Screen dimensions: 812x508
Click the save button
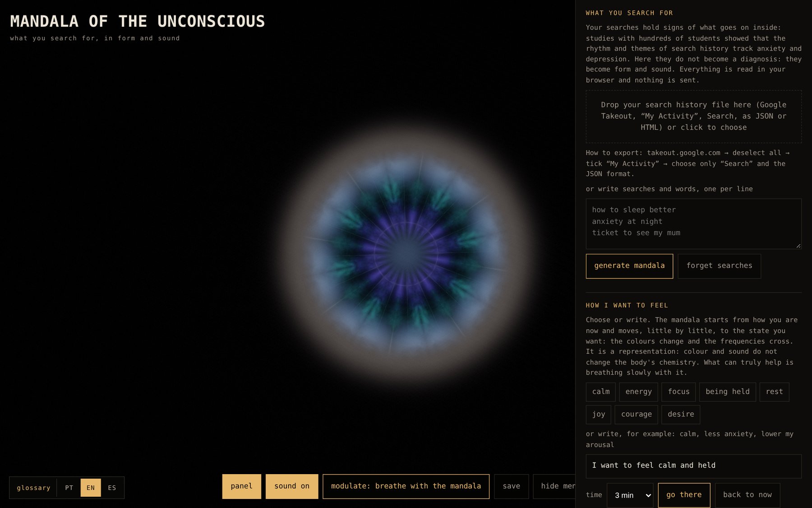[x=512, y=486]
